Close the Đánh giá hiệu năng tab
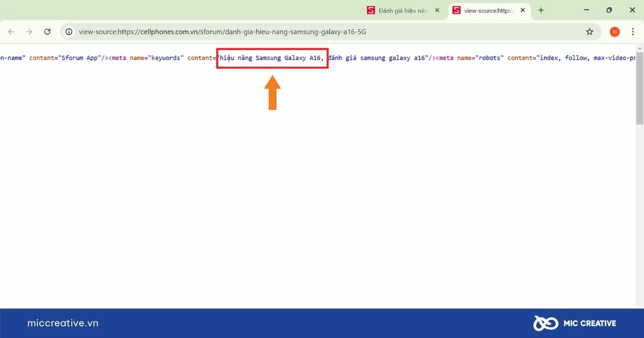 point(437,10)
